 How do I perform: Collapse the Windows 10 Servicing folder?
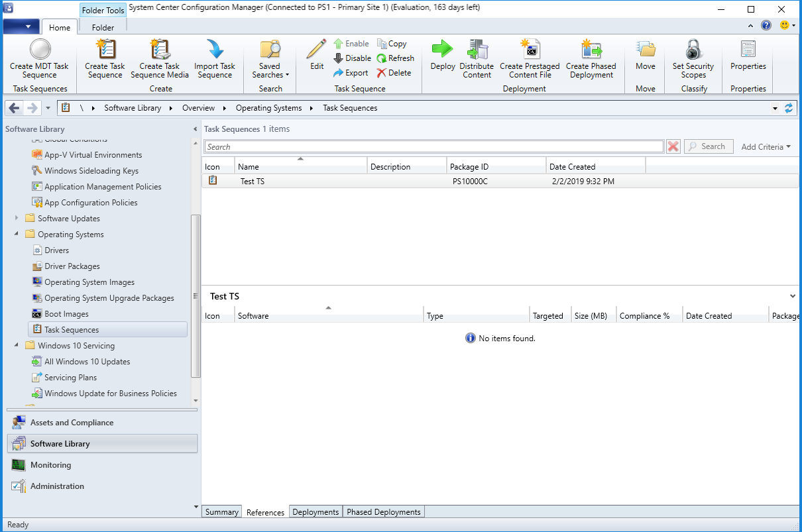tap(17, 345)
